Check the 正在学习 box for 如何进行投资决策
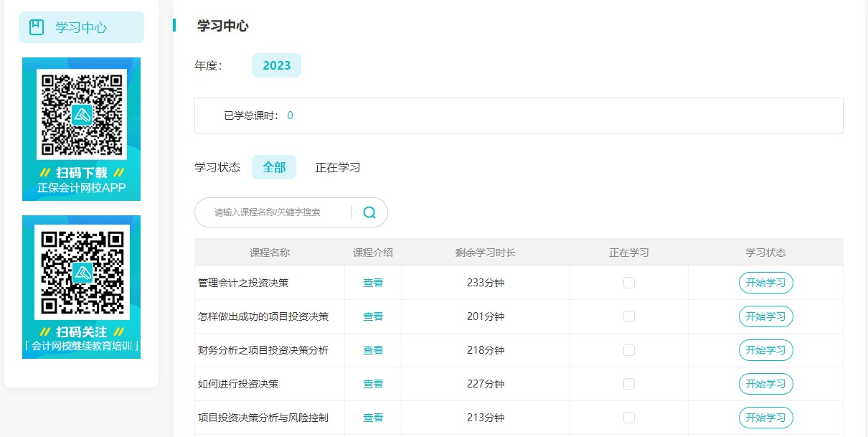The height and width of the screenshot is (437, 868). 629,384
